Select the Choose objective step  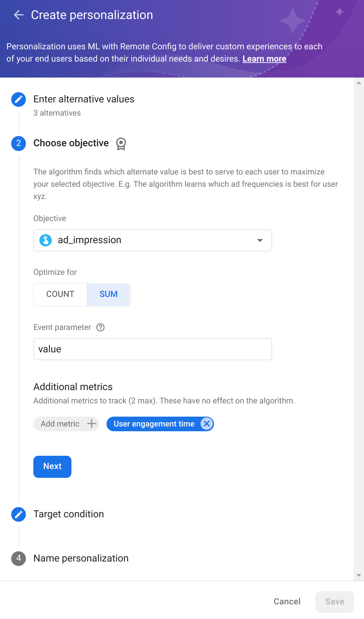point(70,143)
